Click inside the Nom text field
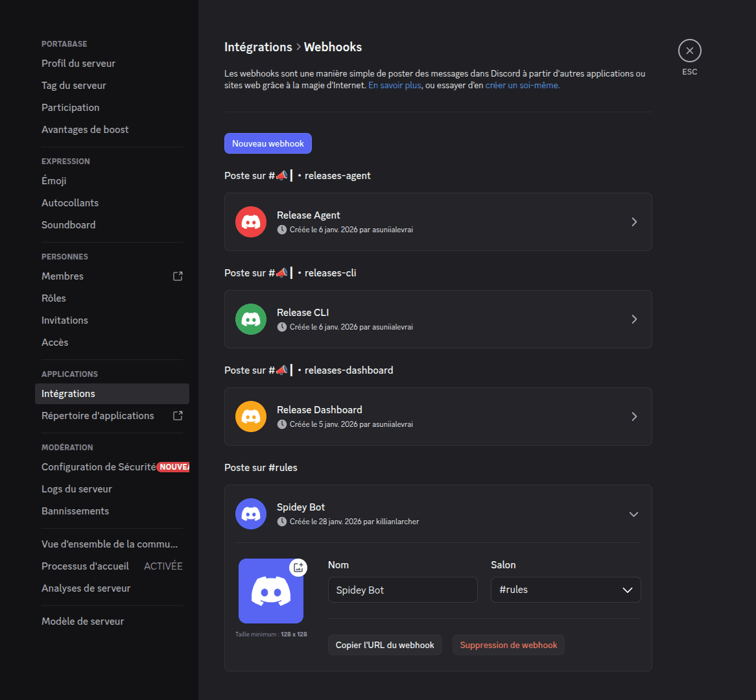This screenshot has width=756, height=700. (x=402, y=589)
